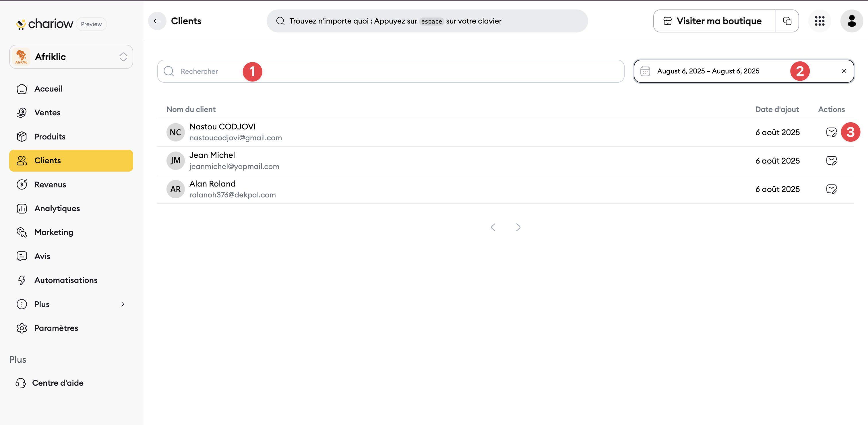Navigate to Produits section
The width and height of the screenshot is (868, 425).
click(50, 136)
